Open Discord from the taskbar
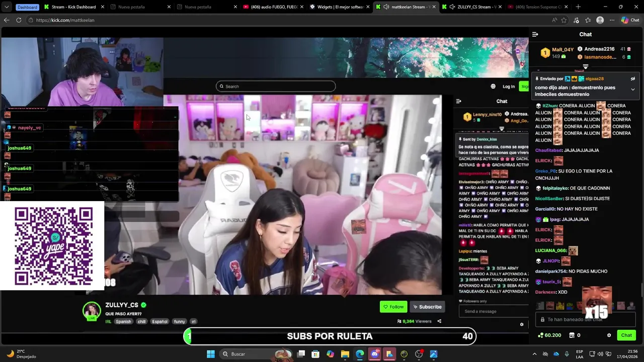The height and width of the screenshot is (362, 644). pos(374,354)
